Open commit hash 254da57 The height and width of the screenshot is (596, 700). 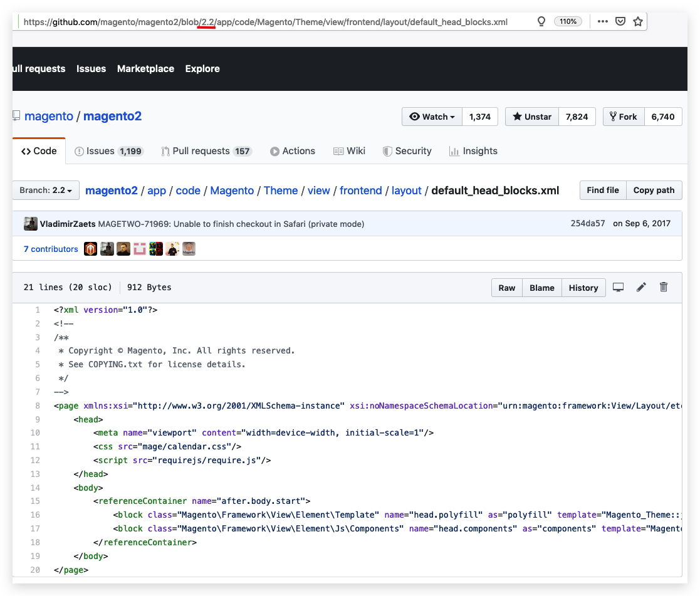tap(587, 223)
